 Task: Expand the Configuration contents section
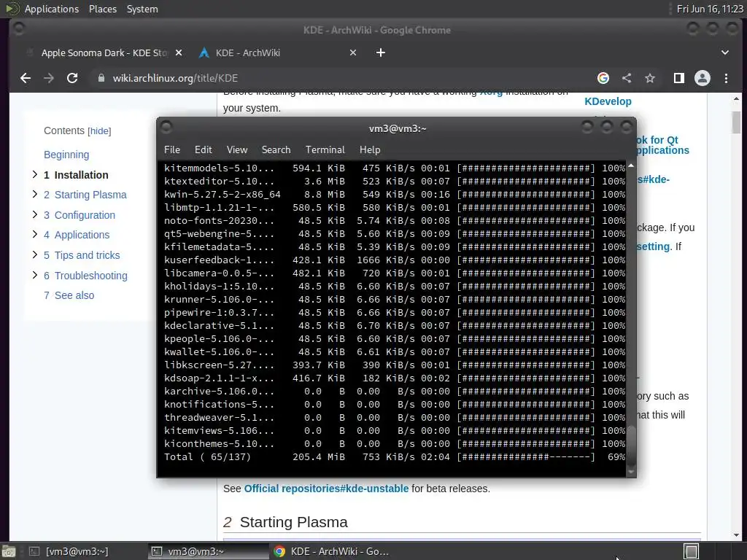pos(35,214)
